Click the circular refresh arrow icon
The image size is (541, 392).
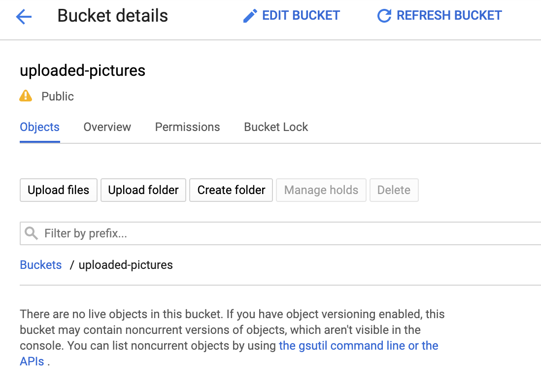coord(384,16)
